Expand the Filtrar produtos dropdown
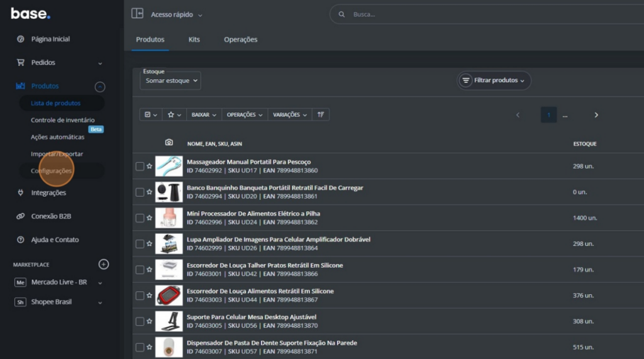This screenshot has height=359, width=644. [x=494, y=80]
